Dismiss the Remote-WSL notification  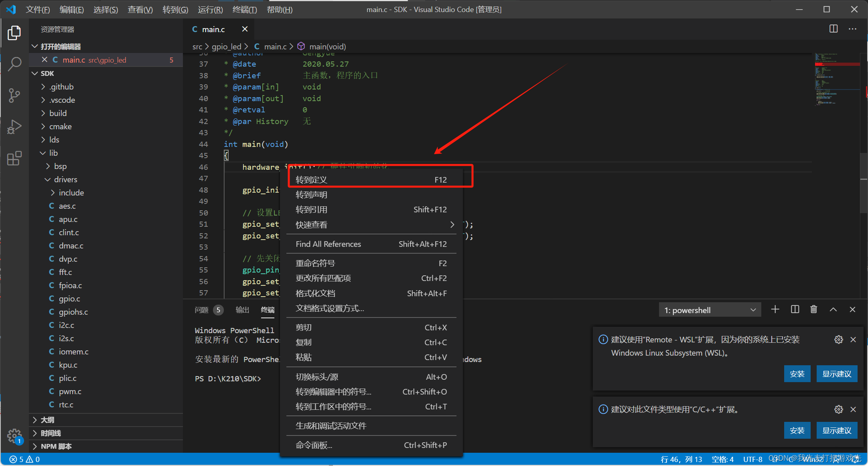click(853, 340)
